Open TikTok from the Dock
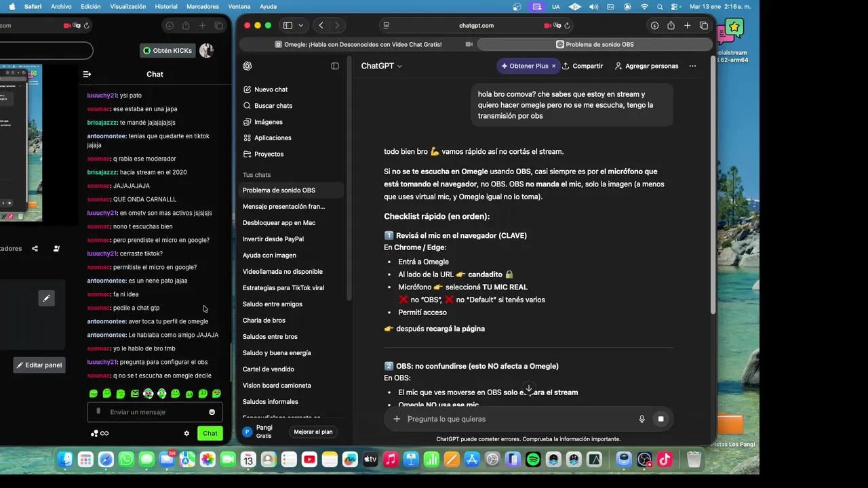This screenshot has width=868, height=488. (x=665, y=460)
